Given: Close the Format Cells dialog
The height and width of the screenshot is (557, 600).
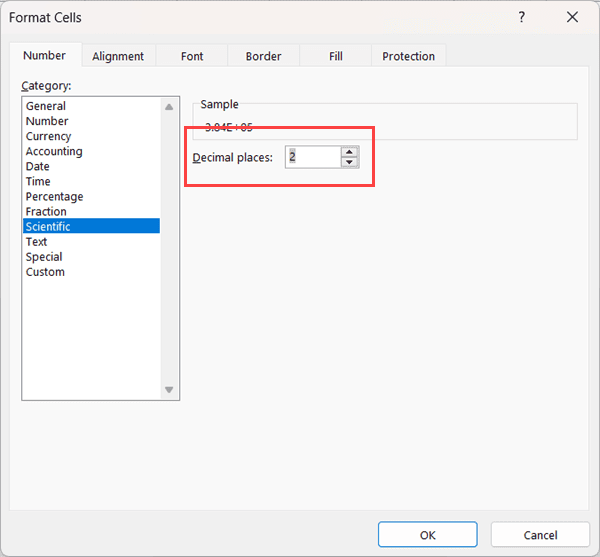Looking at the screenshot, I should (572, 17).
